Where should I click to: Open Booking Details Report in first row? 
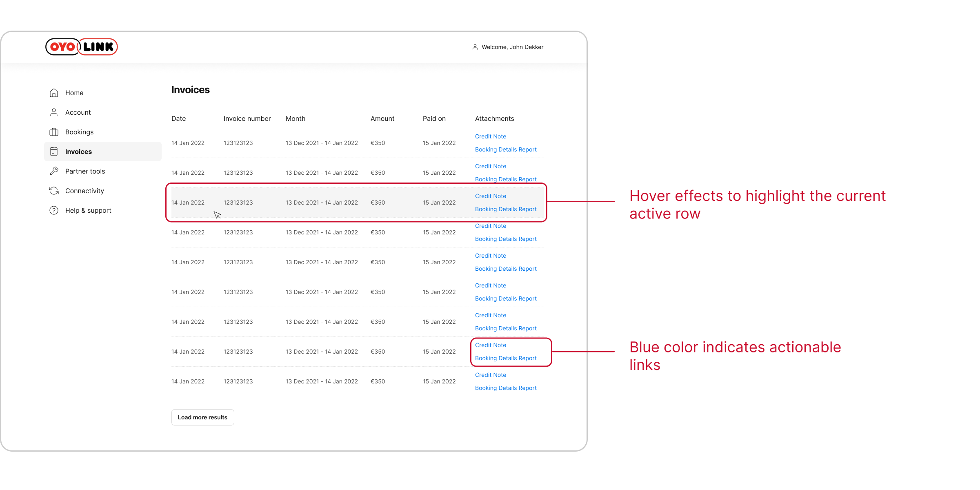coord(505,149)
